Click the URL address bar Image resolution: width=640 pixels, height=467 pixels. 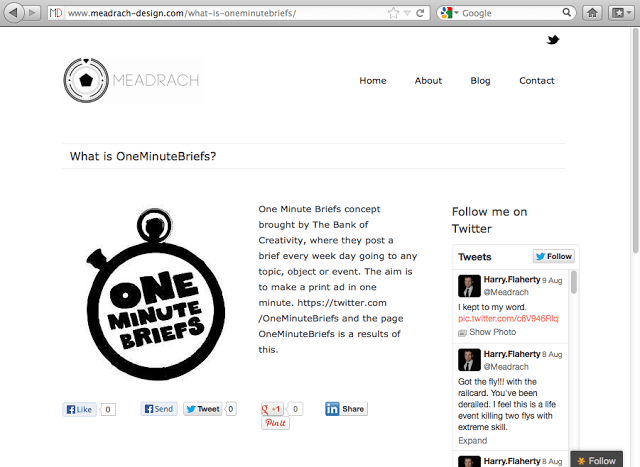[x=220, y=13]
